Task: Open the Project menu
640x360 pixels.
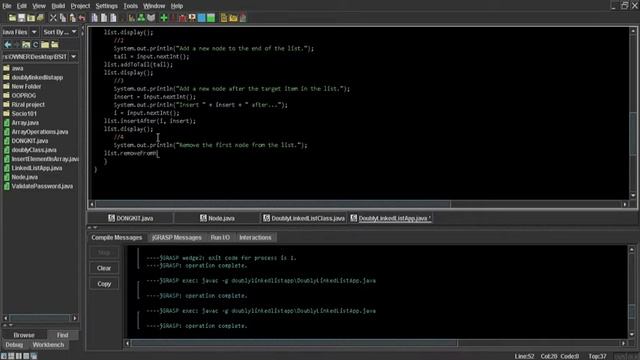Action: coord(80,6)
